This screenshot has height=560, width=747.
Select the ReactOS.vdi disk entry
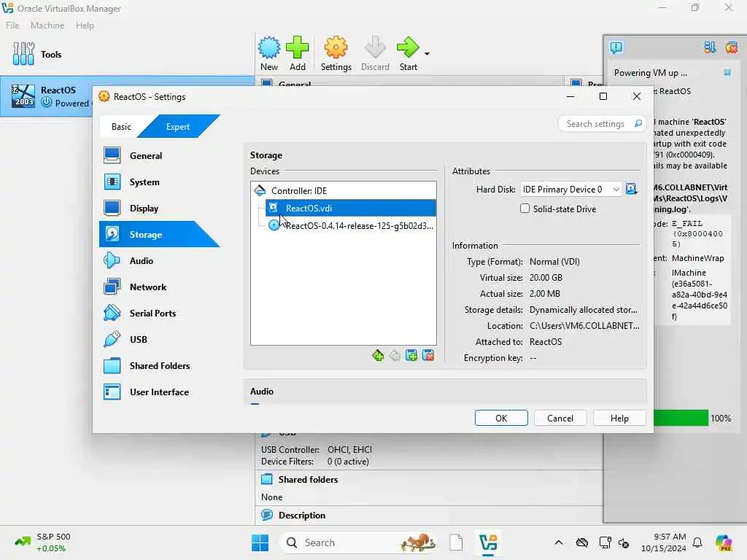coord(351,208)
